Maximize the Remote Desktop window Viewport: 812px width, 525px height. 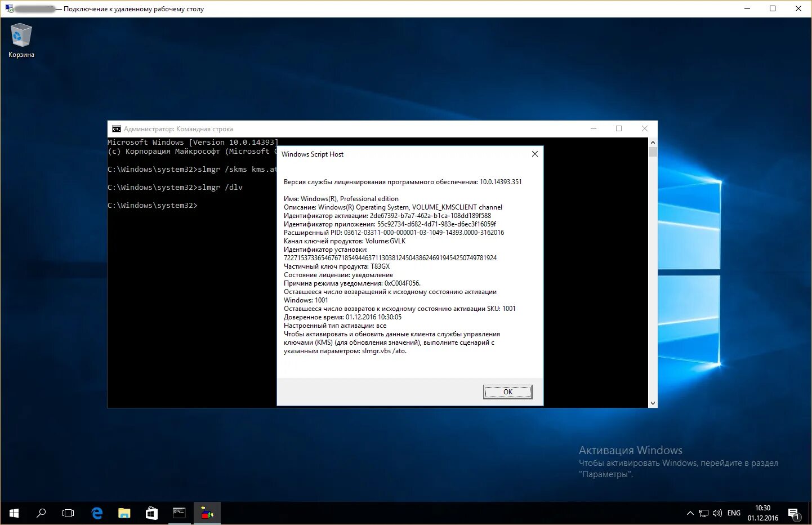click(773, 8)
